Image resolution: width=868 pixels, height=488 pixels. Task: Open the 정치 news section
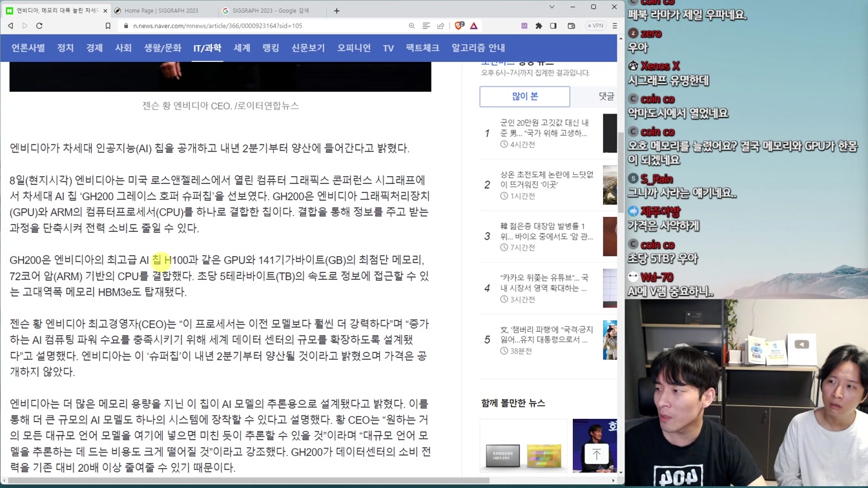[x=65, y=48]
